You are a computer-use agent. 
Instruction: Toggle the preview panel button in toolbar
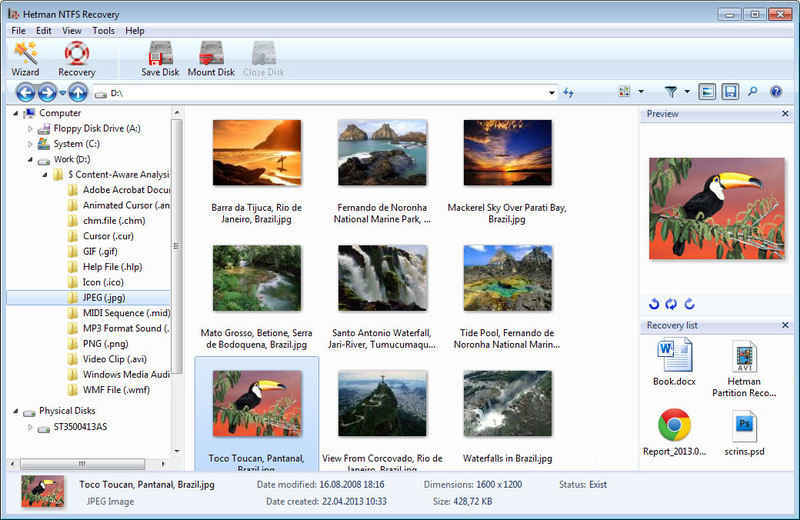click(707, 92)
